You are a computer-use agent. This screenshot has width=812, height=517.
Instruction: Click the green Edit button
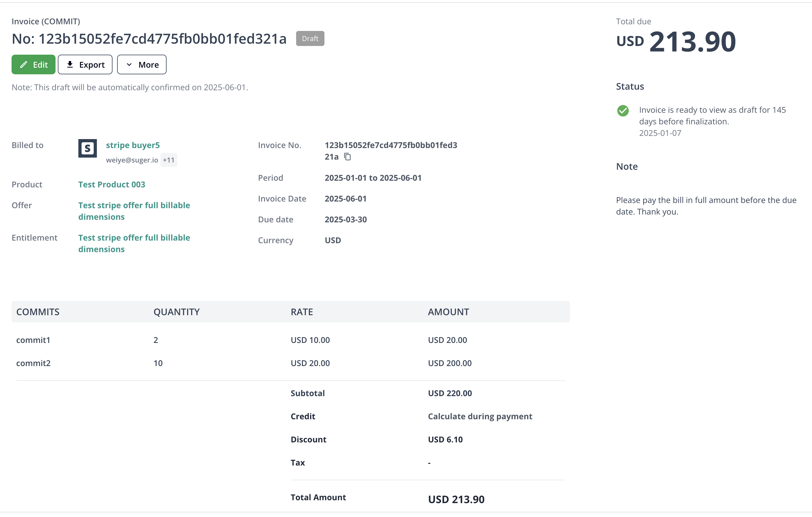(33, 64)
